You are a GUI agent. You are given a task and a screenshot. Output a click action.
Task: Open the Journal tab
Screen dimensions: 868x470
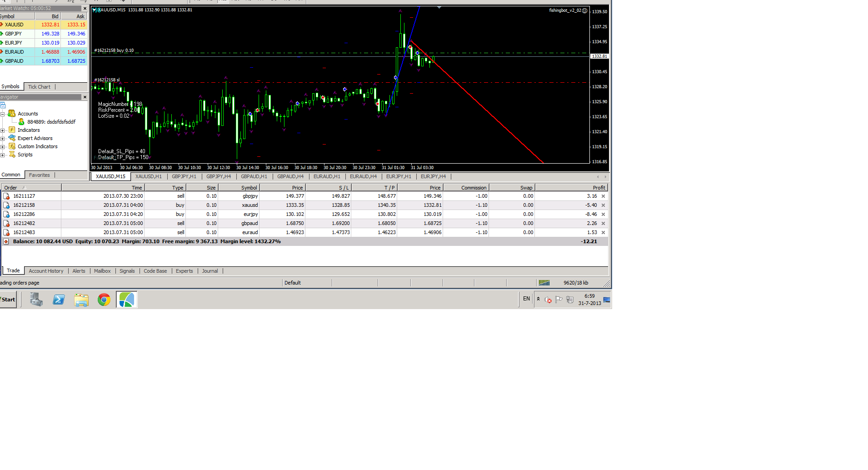(210, 271)
